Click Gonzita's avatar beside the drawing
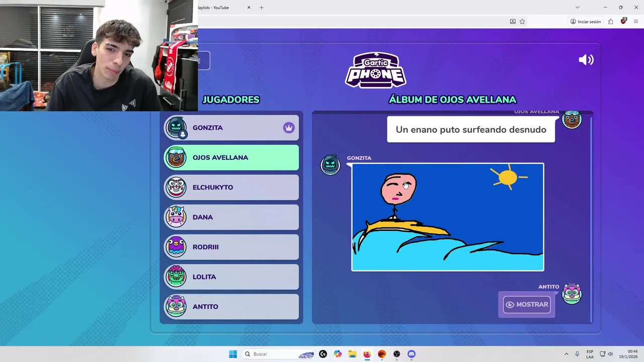 click(331, 165)
